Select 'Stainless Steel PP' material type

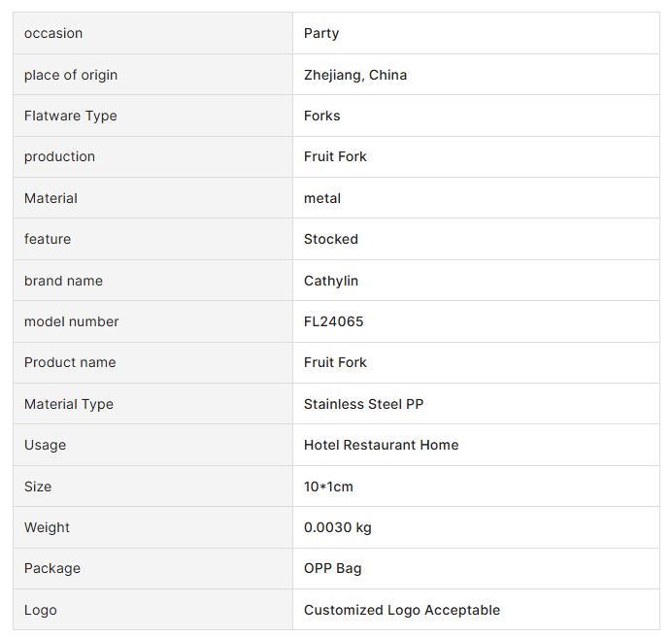pos(364,404)
